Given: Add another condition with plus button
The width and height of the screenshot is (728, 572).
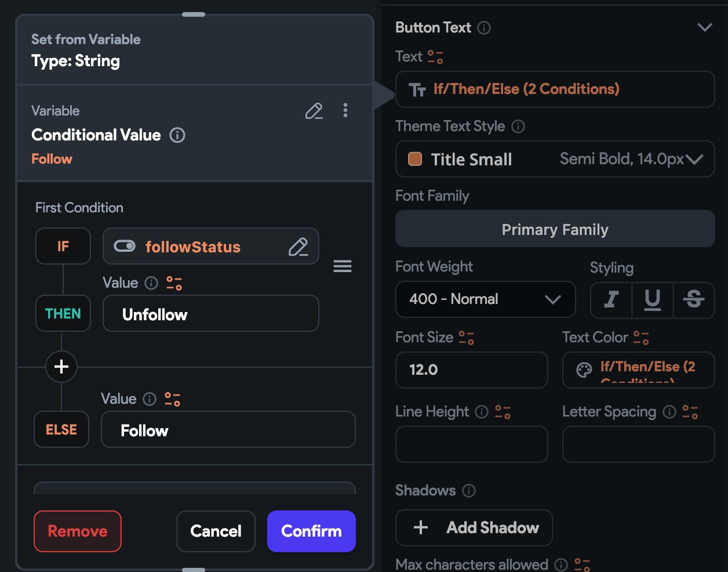Looking at the screenshot, I should tap(61, 367).
